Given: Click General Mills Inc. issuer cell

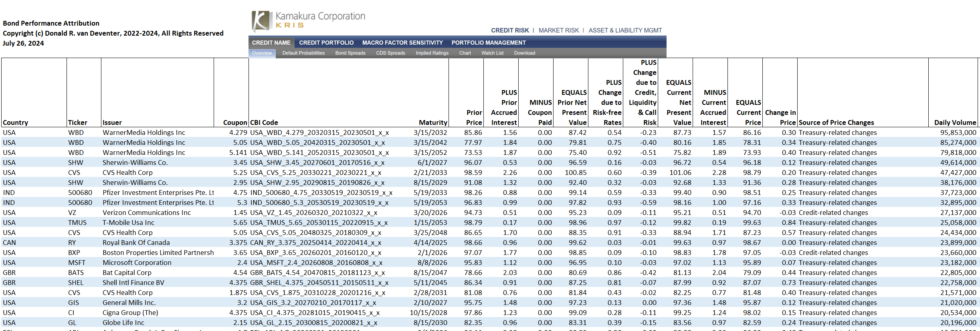Looking at the screenshot, I should (129, 303).
